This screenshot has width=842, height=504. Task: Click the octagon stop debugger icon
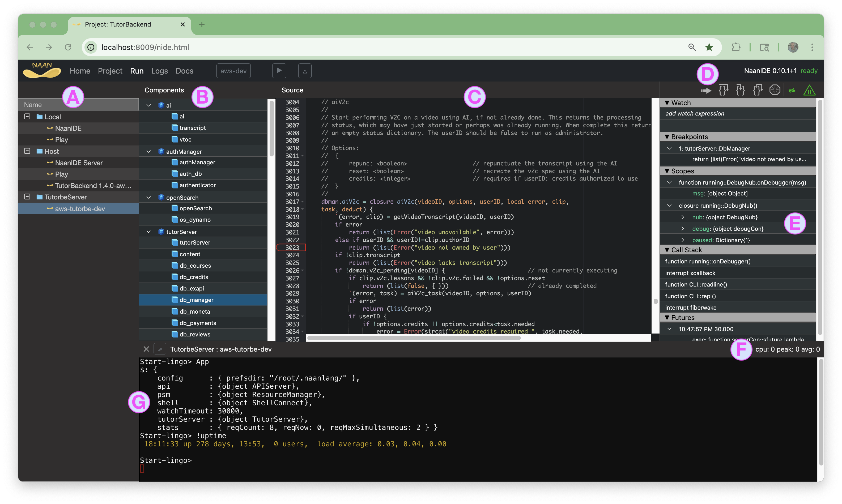[x=775, y=90]
